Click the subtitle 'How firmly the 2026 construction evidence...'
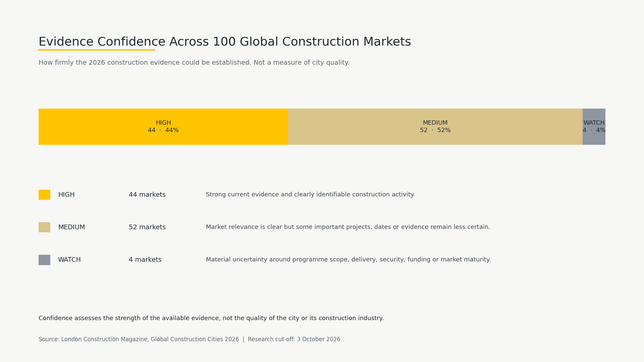Screen dimensions: 644x362 tap(194, 63)
